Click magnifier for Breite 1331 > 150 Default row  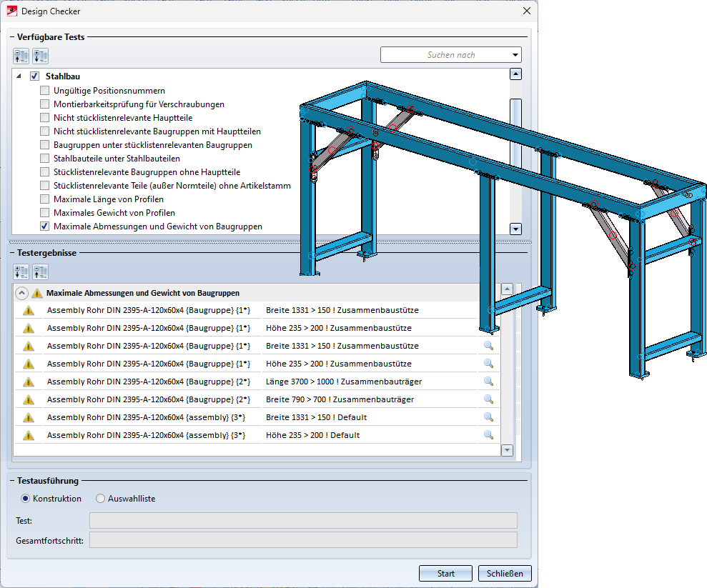pyautogui.click(x=488, y=417)
